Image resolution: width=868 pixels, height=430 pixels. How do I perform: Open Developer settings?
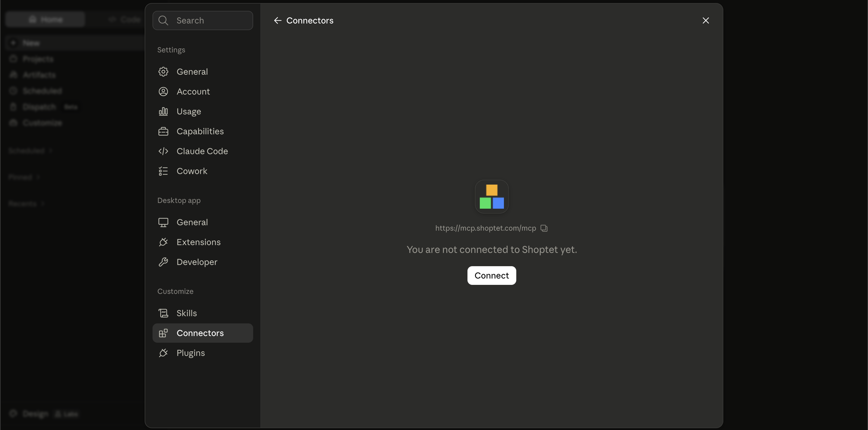203,262
